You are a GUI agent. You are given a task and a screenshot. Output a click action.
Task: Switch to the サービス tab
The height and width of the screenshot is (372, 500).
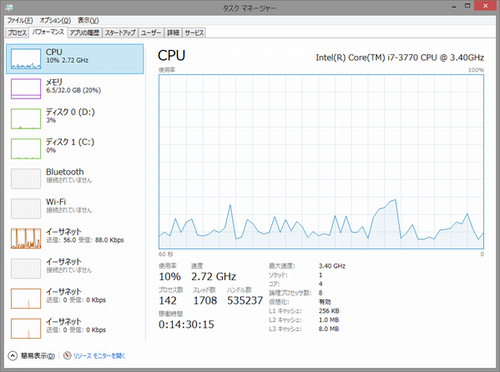coord(194,33)
